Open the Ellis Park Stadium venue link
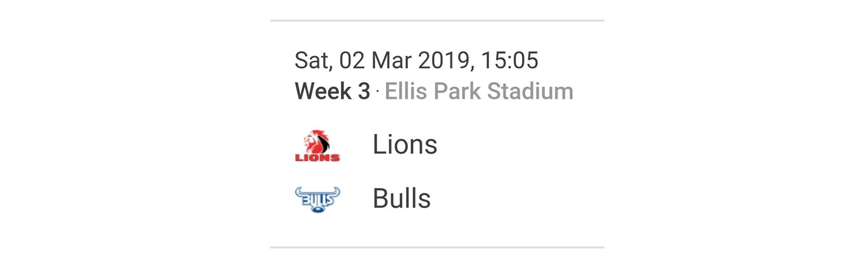Viewport: 868px width, 271px height. [x=479, y=91]
